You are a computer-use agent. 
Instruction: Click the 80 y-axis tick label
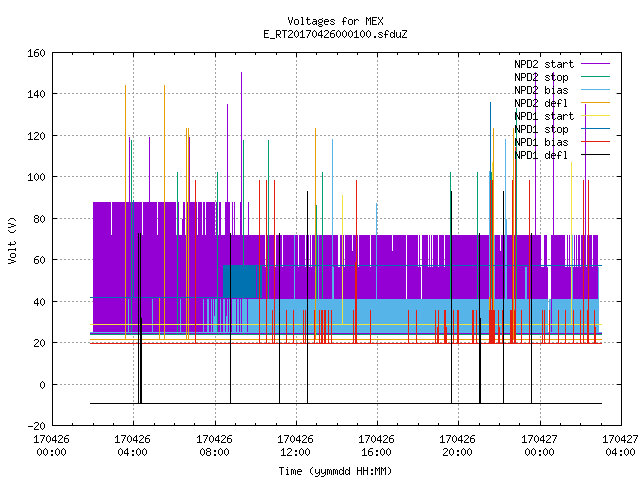coord(39,219)
